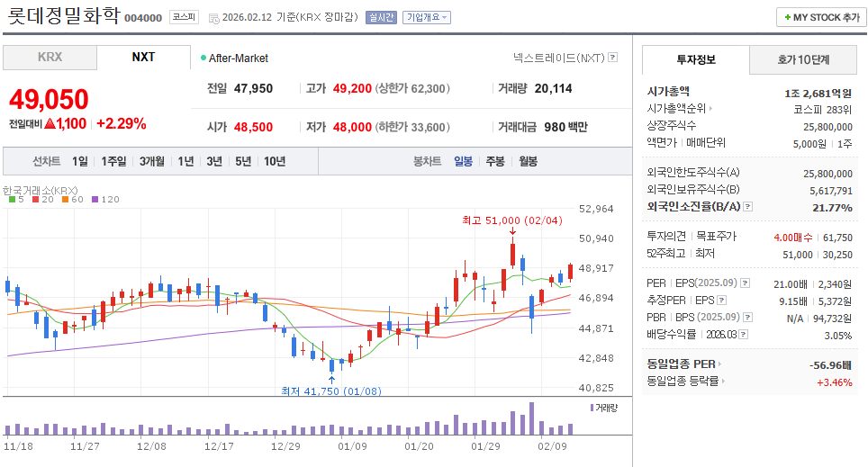The height and width of the screenshot is (467, 868).
Task: Click 고가 value 49,200
Action: point(353,88)
